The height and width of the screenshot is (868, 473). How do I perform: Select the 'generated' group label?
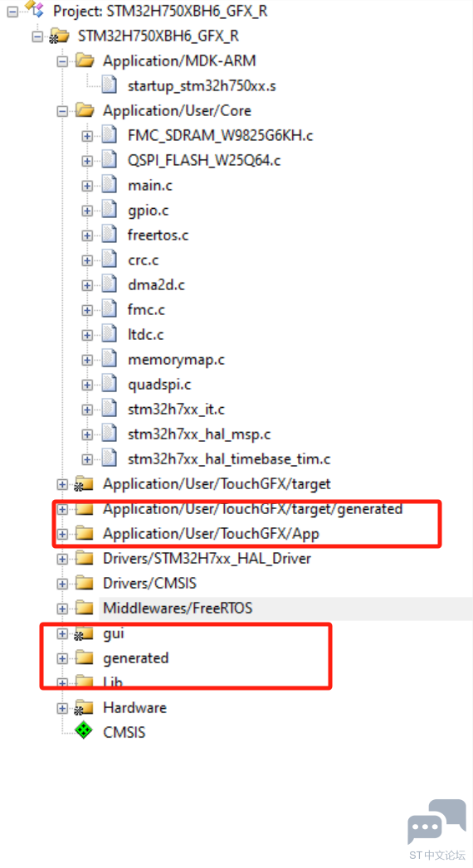click(136, 657)
